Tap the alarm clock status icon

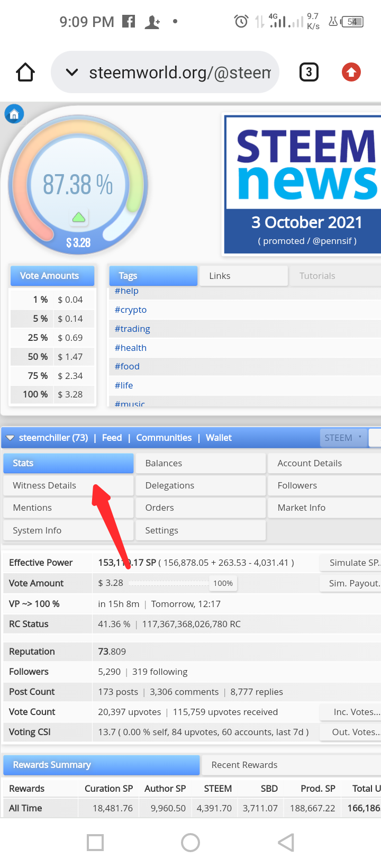(241, 22)
